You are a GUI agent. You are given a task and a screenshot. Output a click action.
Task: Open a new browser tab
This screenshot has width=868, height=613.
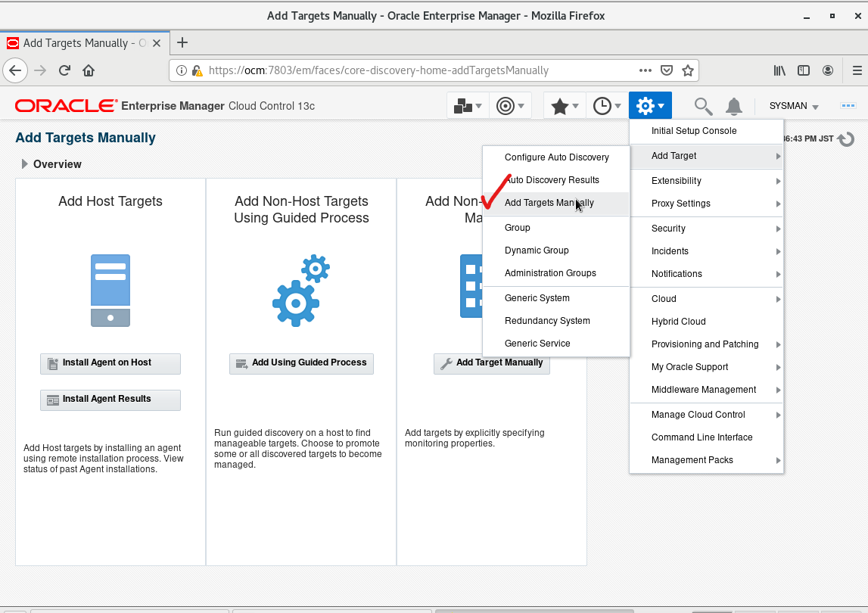[x=182, y=42]
